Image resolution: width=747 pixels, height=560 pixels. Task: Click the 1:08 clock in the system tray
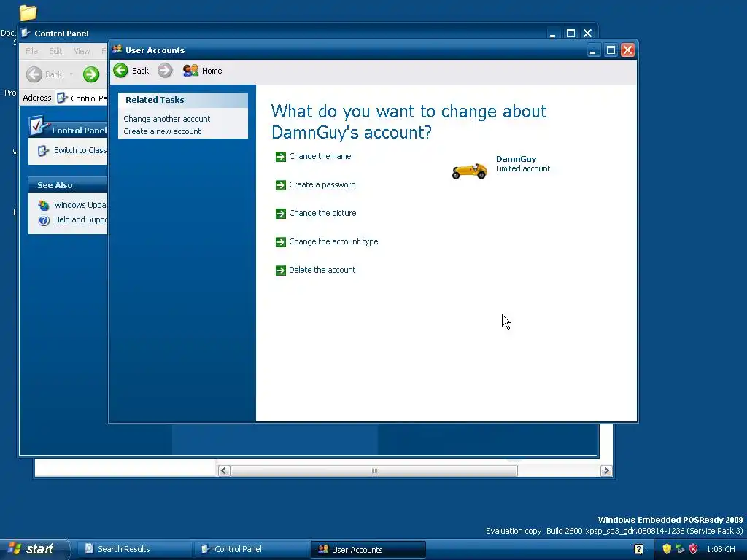tap(720, 549)
